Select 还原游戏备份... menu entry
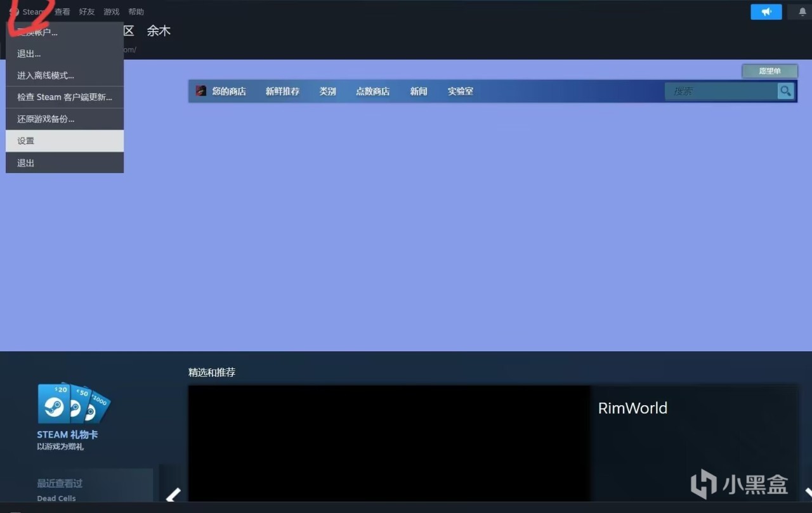This screenshot has height=513, width=812. click(65, 119)
